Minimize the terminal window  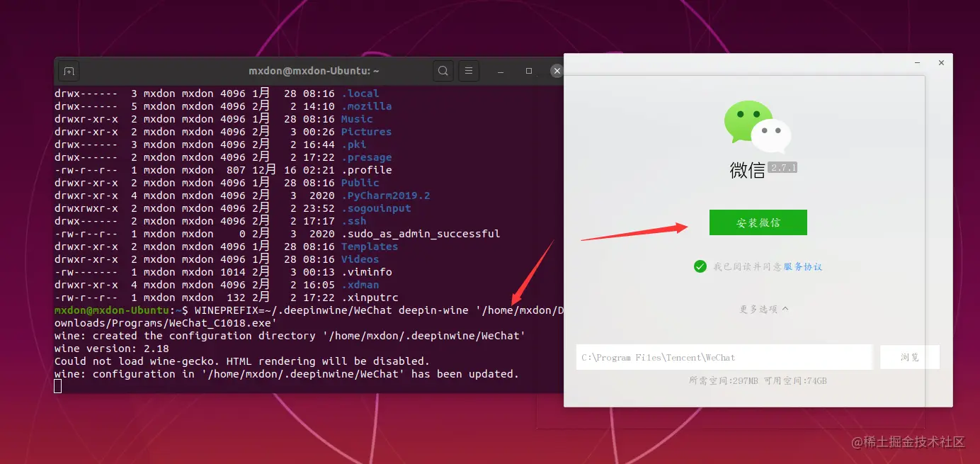point(501,72)
